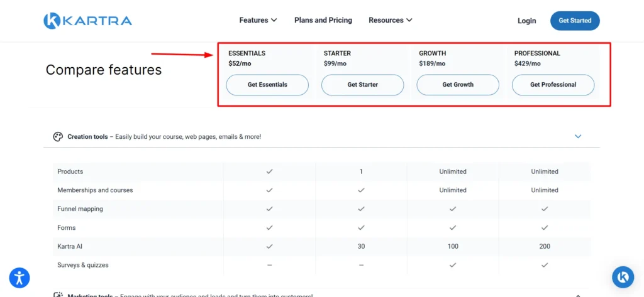This screenshot has height=297, width=644.
Task: Click the Marketing tools section icon
Action: [x=58, y=295]
